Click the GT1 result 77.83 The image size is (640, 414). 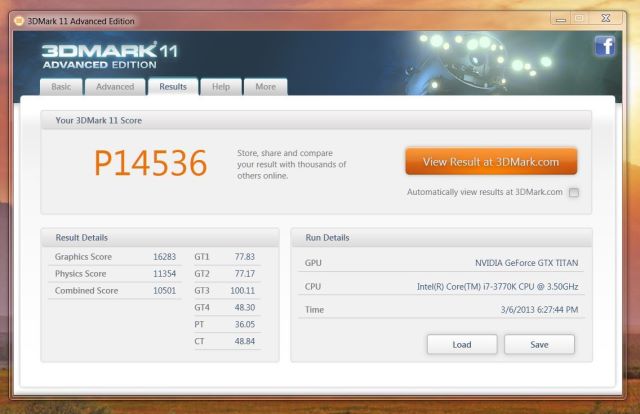(244, 257)
